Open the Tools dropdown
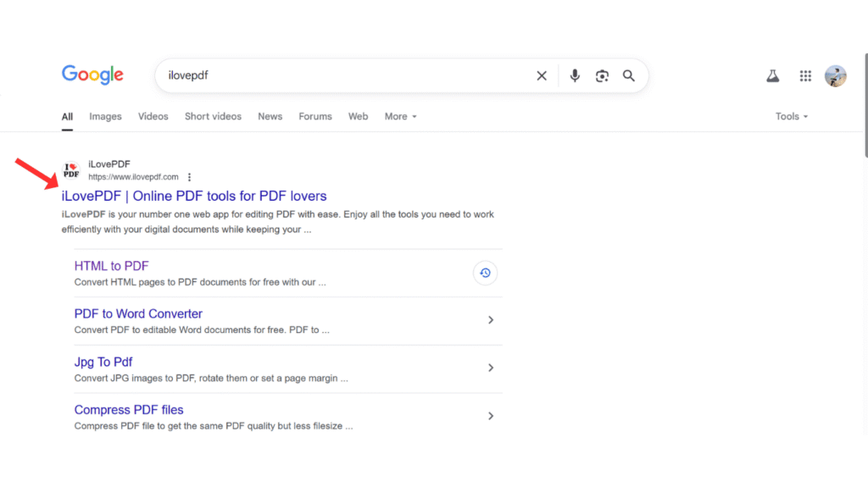868x488 pixels. 792,116
